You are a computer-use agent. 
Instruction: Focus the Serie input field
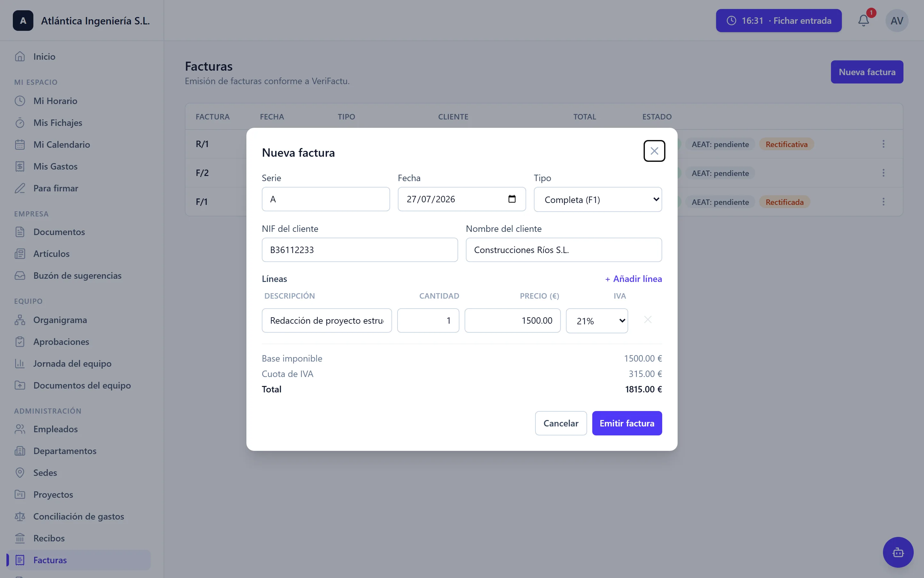[326, 199]
